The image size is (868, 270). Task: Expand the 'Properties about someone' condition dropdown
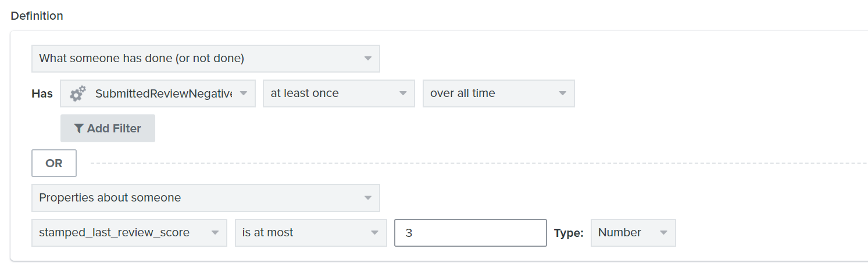(205, 198)
